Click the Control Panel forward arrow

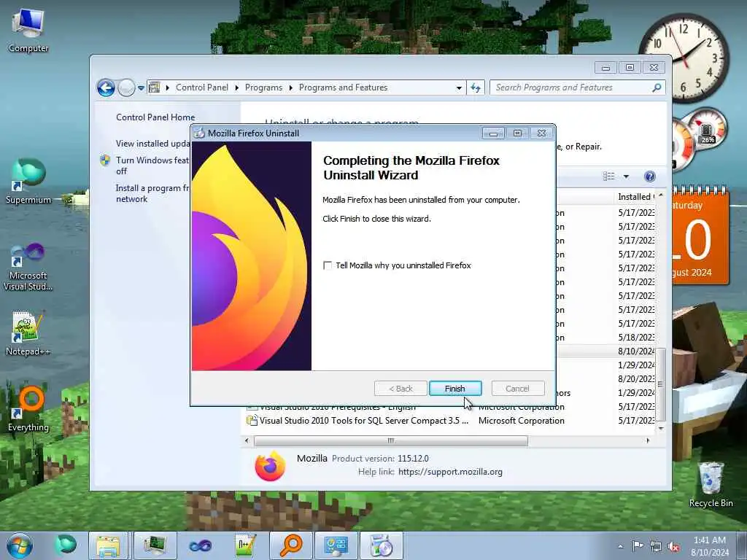126,87
